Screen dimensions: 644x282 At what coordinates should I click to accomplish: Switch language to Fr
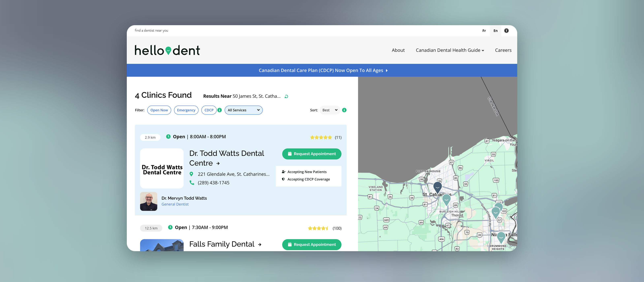(484, 31)
